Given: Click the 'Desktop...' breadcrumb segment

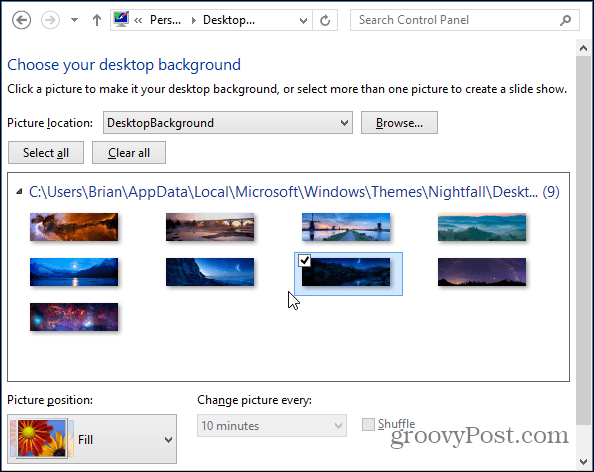Looking at the screenshot, I should tap(229, 20).
